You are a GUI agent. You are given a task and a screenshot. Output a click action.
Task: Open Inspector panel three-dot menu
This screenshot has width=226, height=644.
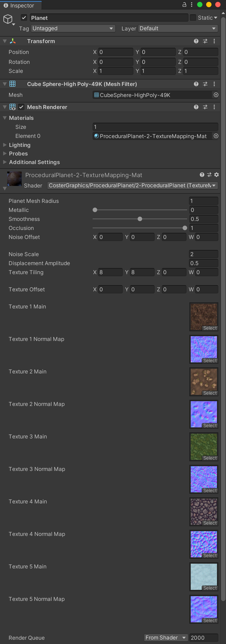pos(191,5)
